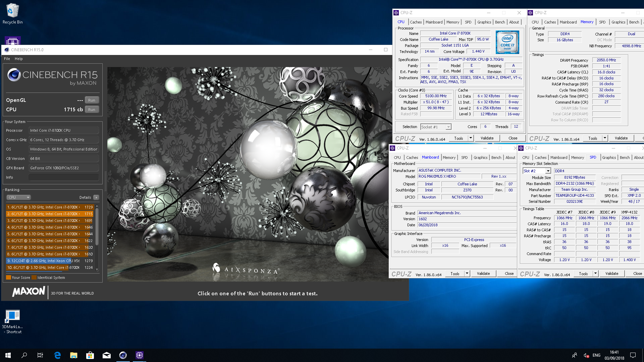
Task: Run the OpenGL benchmark test
Action: coord(92,100)
